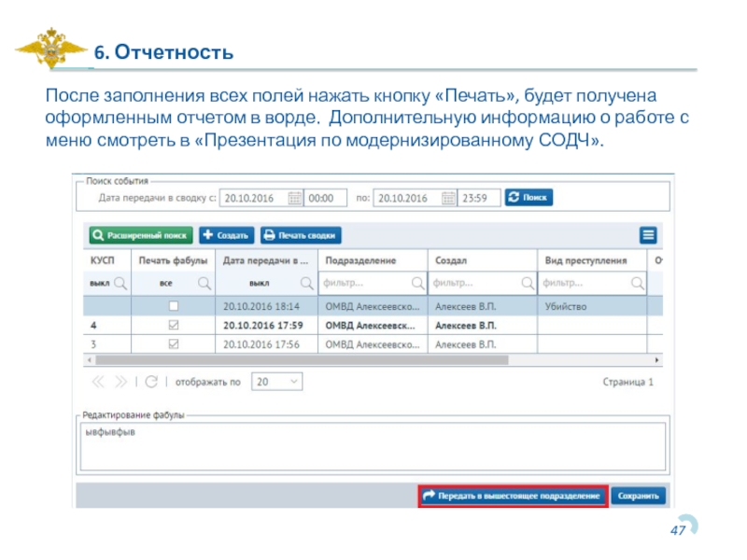Select the cell 20.10.2016 17:56
Screen dimensions: 747x560
pyautogui.click(x=266, y=343)
